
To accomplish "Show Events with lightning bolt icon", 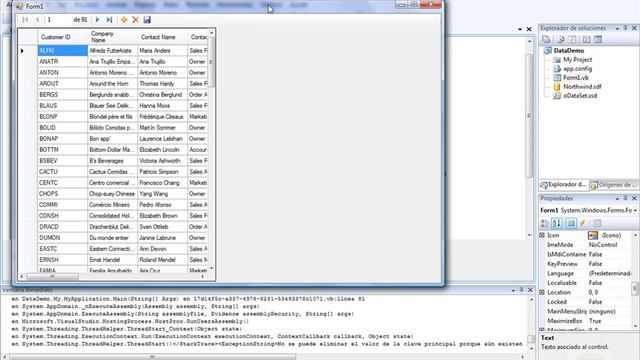I will (582, 223).
